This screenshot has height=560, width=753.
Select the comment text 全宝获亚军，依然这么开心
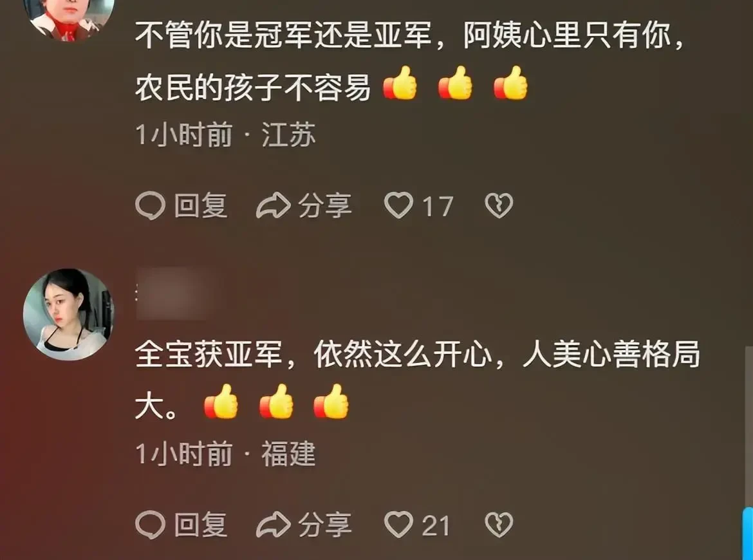point(314,355)
